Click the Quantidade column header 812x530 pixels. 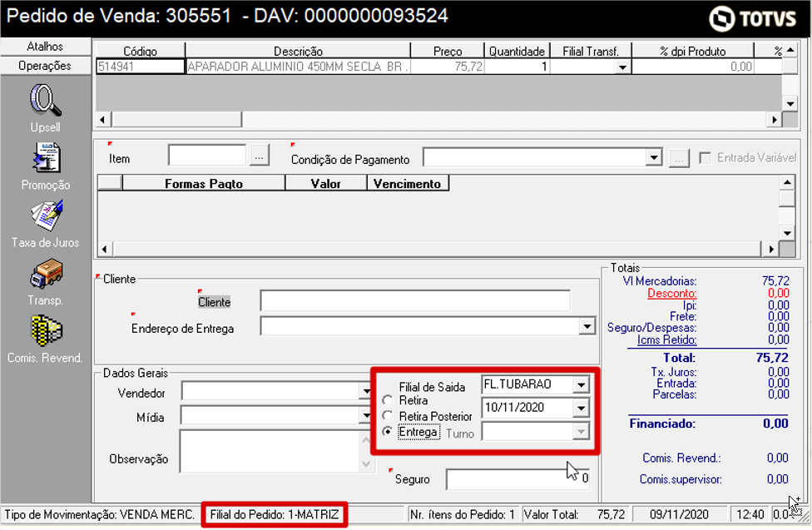(x=517, y=52)
